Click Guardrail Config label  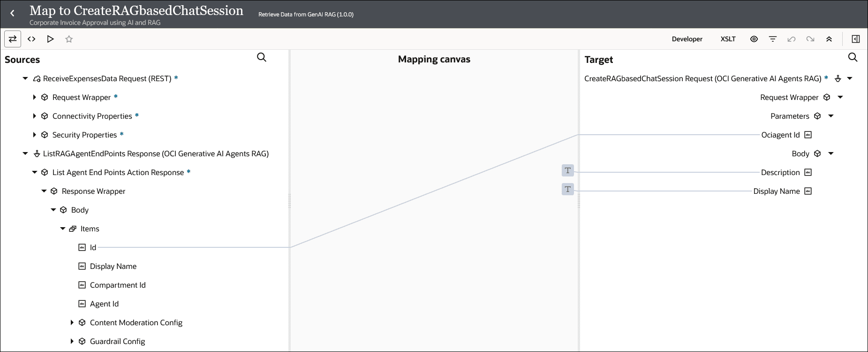(x=117, y=341)
